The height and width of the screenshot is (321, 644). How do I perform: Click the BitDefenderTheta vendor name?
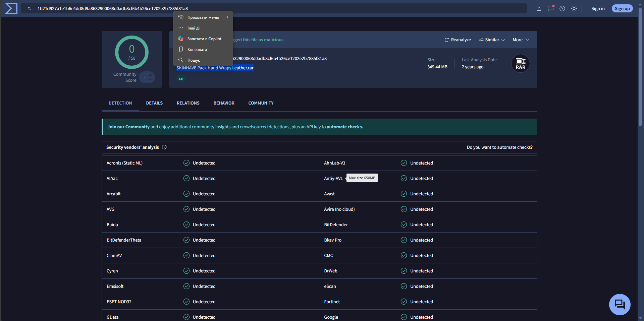pyautogui.click(x=124, y=240)
